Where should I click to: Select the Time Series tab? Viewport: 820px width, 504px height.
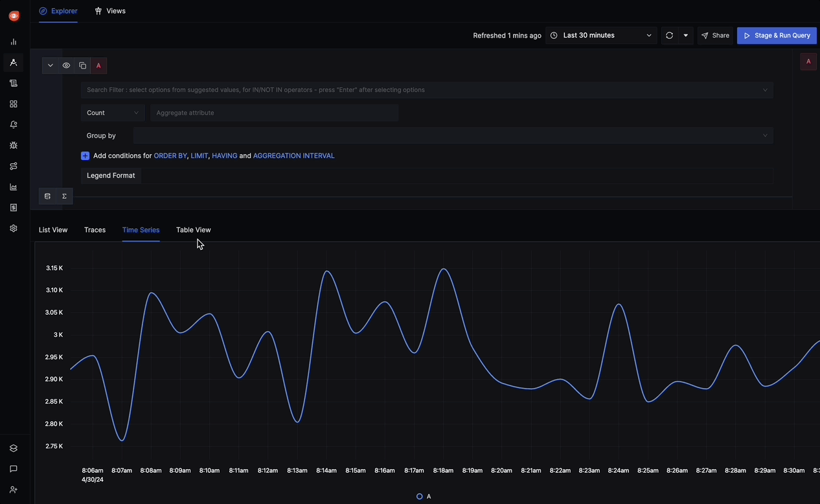[x=141, y=230]
